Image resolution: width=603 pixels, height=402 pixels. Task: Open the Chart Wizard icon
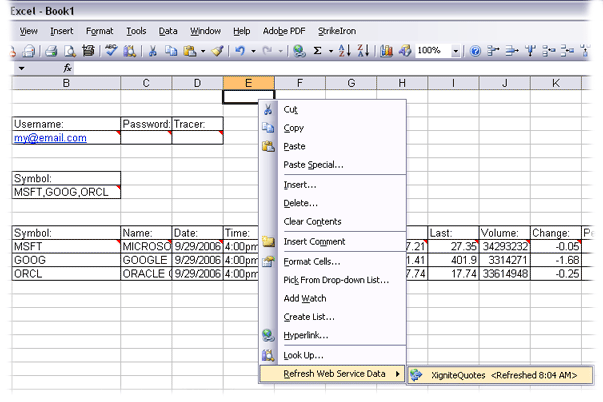(386, 51)
